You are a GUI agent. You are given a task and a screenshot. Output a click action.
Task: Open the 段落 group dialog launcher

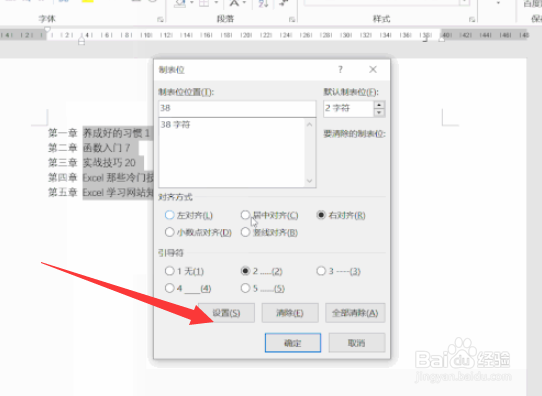click(x=292, y=19)
